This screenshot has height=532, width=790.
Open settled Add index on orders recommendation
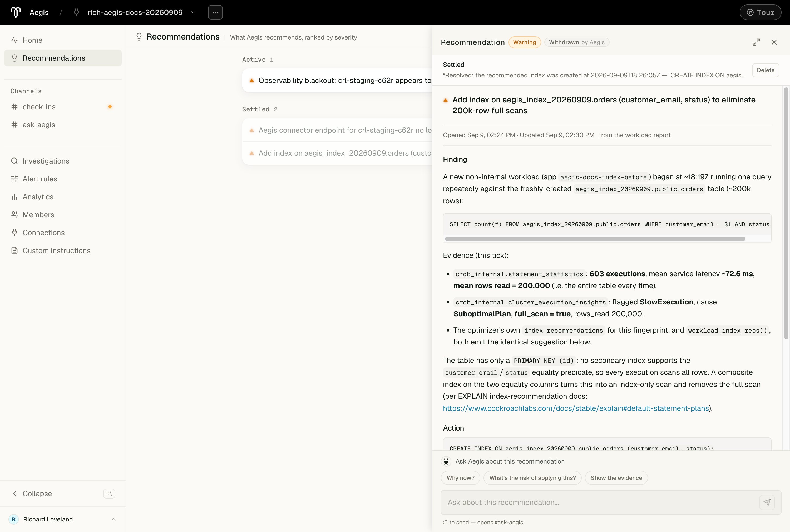(337, 153)
